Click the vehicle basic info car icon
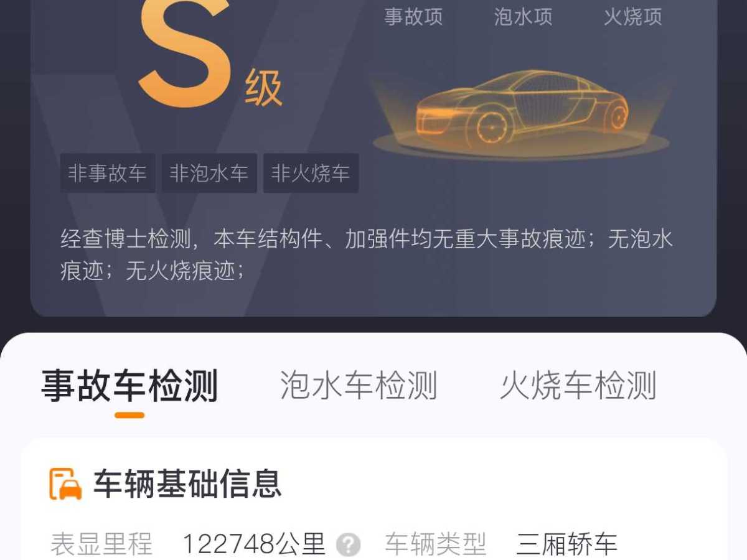The height and width of the screenshot is (560, 747). [65, 483]
